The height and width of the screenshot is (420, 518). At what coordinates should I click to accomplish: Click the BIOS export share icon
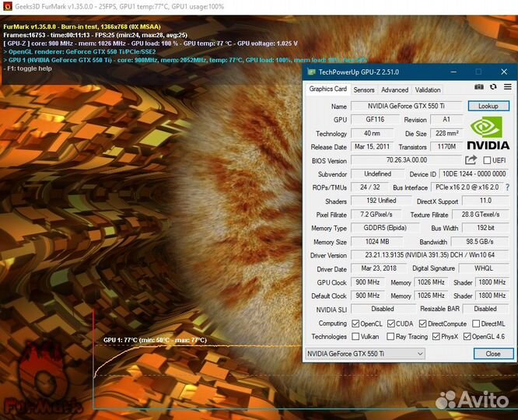click(471, 160)
